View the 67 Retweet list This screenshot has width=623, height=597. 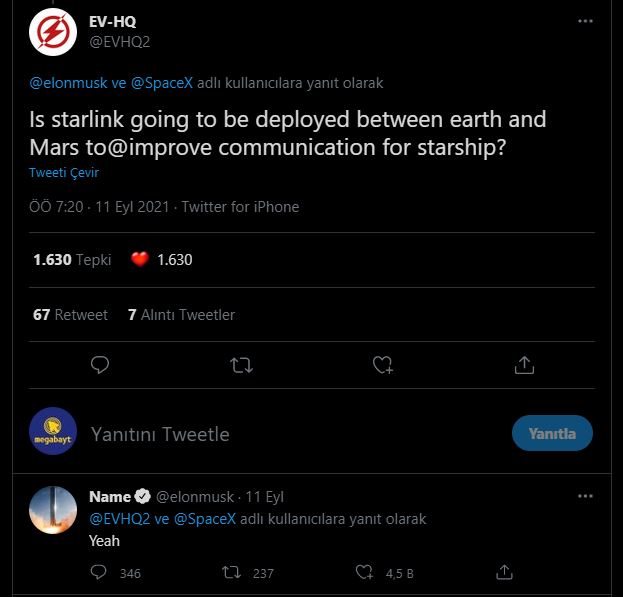[x=70, y=314]
